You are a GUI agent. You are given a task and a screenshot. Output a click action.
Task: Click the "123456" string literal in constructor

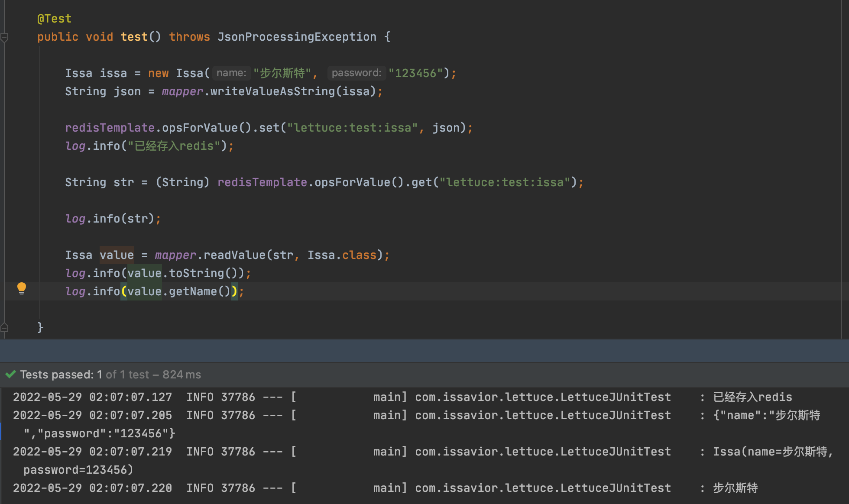pyautogui.click(x=415, y=73)
